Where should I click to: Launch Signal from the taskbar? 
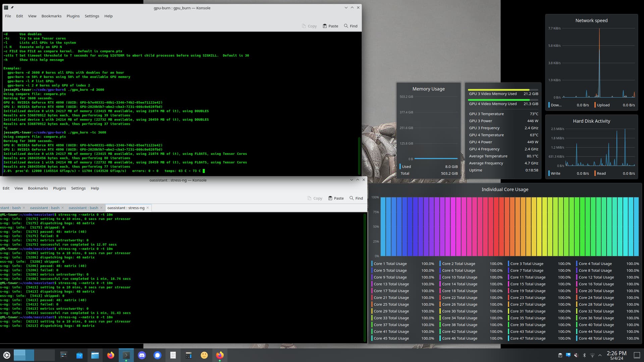tap(158, 355)
